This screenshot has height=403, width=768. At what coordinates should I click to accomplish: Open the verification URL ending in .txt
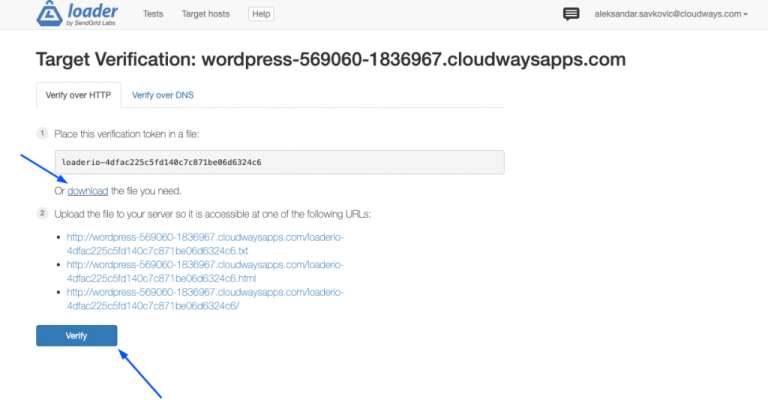click(205, 244)
